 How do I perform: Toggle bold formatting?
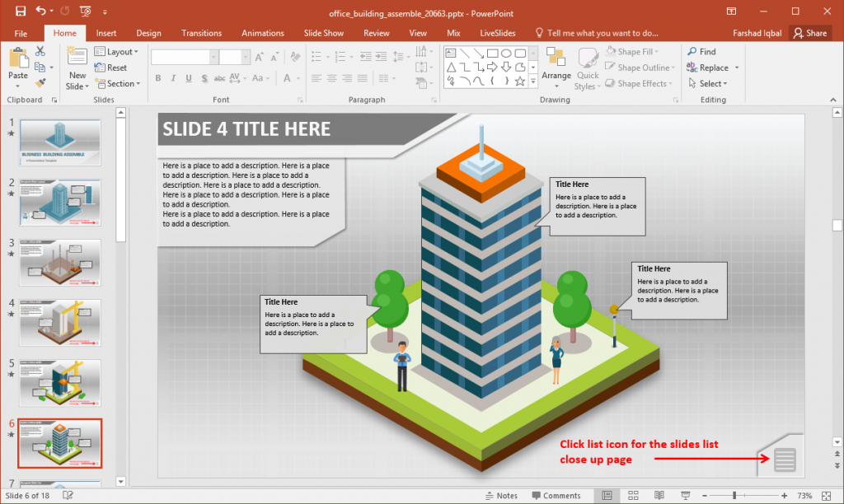tap(157, 78)
